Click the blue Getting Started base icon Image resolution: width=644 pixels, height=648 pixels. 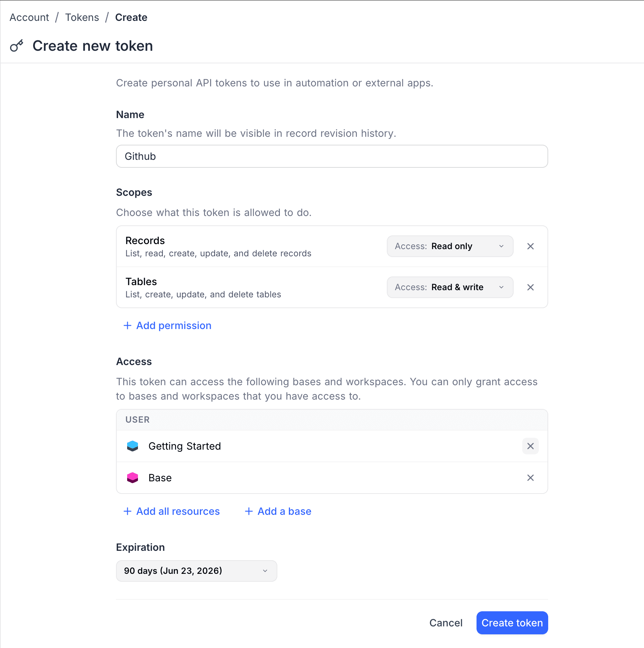(x=133, y=446)
